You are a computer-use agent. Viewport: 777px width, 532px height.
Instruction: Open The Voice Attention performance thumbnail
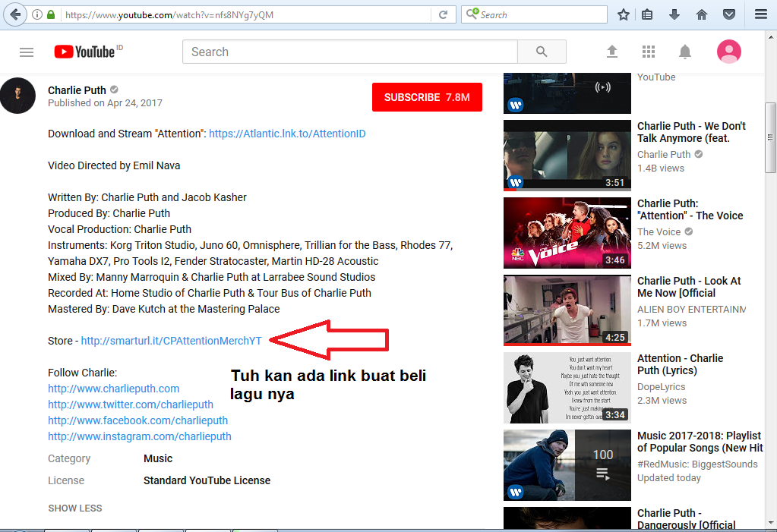(567, 233)
